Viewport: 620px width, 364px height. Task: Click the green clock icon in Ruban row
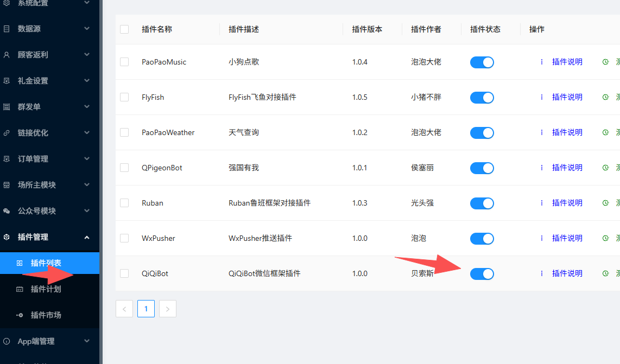point(605,203)
